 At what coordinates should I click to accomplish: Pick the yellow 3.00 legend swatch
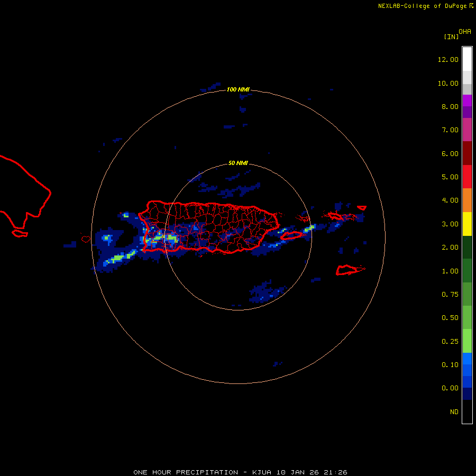point(467,224)
